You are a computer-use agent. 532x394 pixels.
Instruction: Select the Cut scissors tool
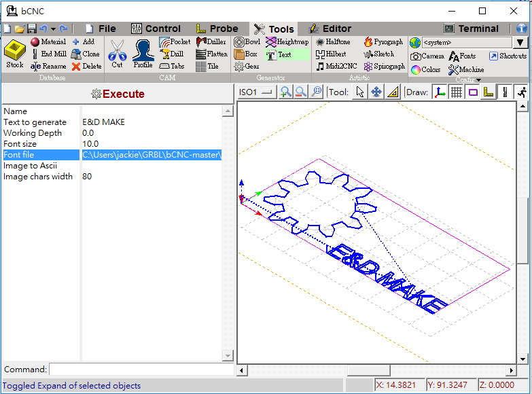click(118, 54)
